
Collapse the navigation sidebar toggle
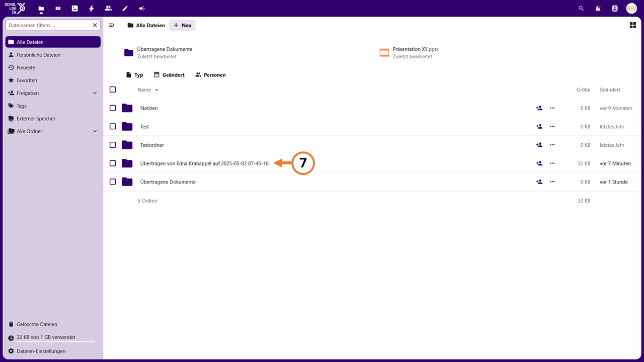(x=112, y=25)
